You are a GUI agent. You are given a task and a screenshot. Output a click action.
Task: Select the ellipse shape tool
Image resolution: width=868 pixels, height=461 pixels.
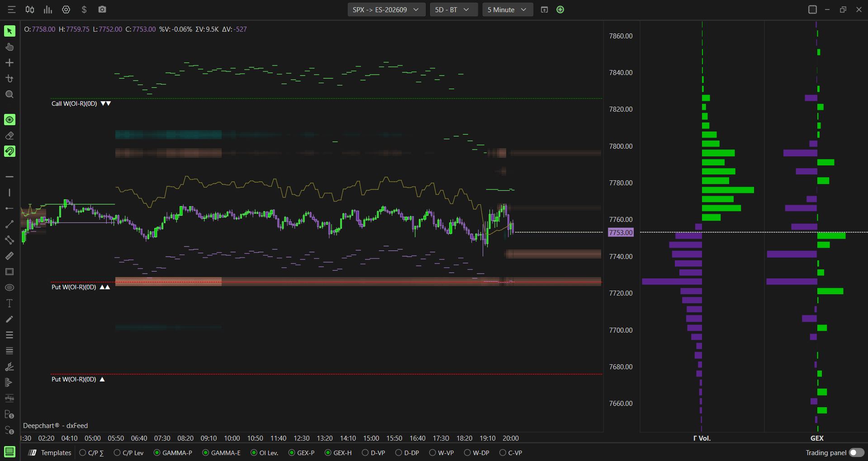click(x=9, y=287)
